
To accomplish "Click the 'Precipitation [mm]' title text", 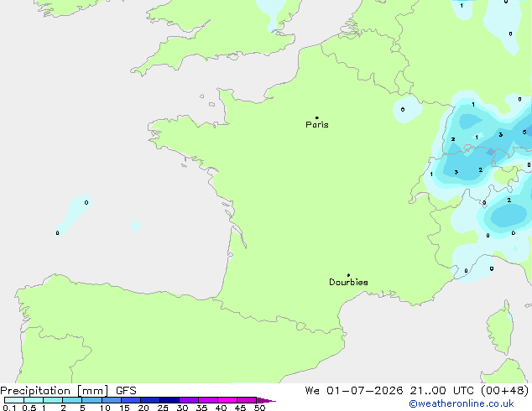I will (55, 391).
